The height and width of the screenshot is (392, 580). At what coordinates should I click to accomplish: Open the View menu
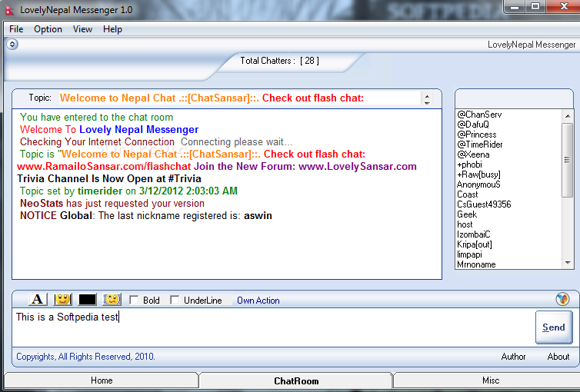point(82,29)
